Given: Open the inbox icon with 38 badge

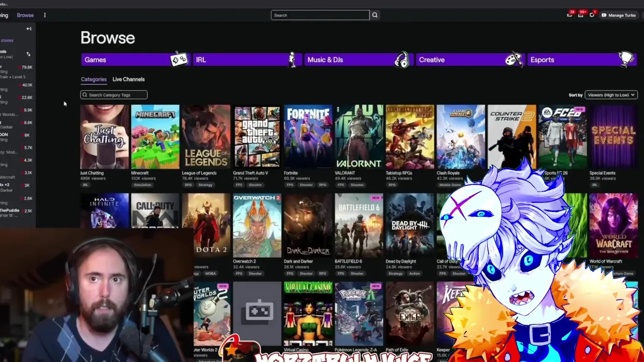Looking at the screenshot, I should (570, 15).
